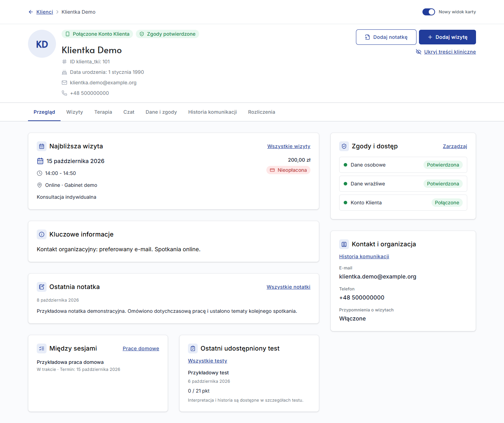Click the Dodaj wizytę button
504x423 pixels.
pyautogui.click(x=447, y=37)
